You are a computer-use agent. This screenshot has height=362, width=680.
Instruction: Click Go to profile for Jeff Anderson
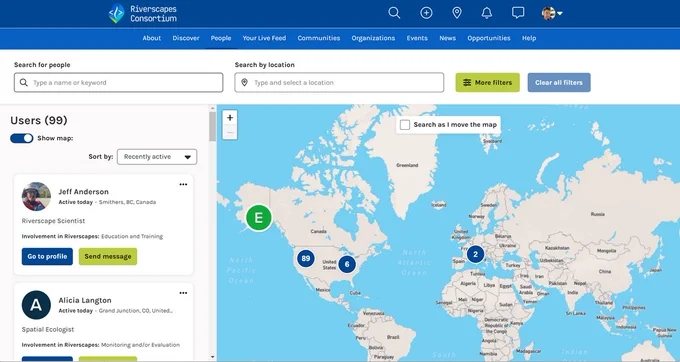coord(47,257)
